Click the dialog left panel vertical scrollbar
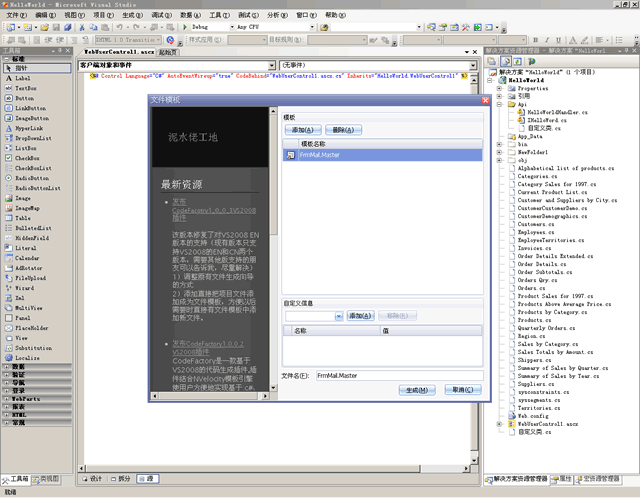The width and height of the screenshot is (640, 498). [x=273, y=249]
